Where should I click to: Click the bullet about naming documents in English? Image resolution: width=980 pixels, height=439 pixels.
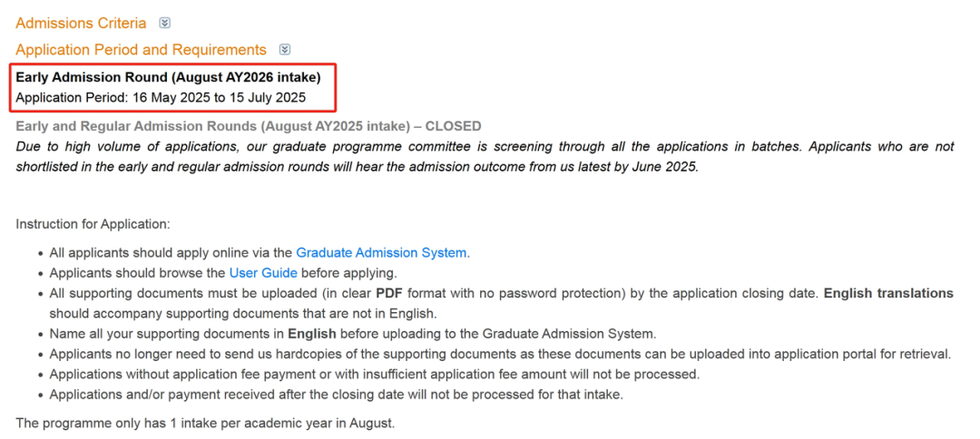352,334
